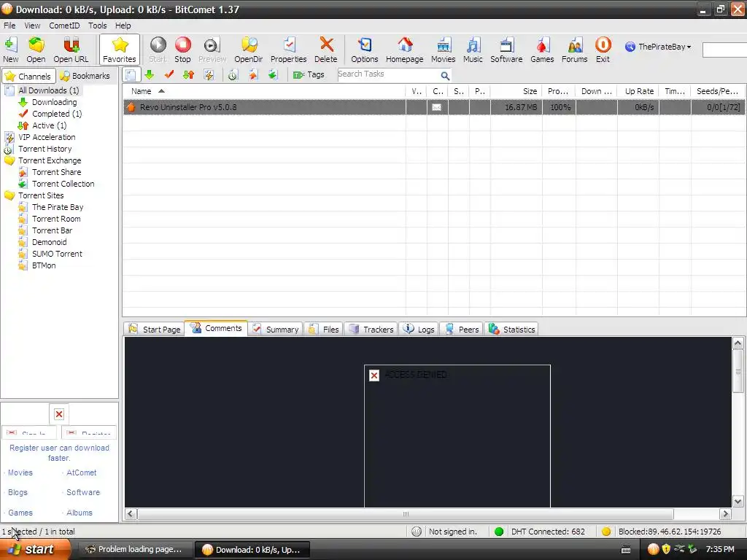Open the View menu
Viewport: 747px width, 560px height.
[x=32, y=26]
